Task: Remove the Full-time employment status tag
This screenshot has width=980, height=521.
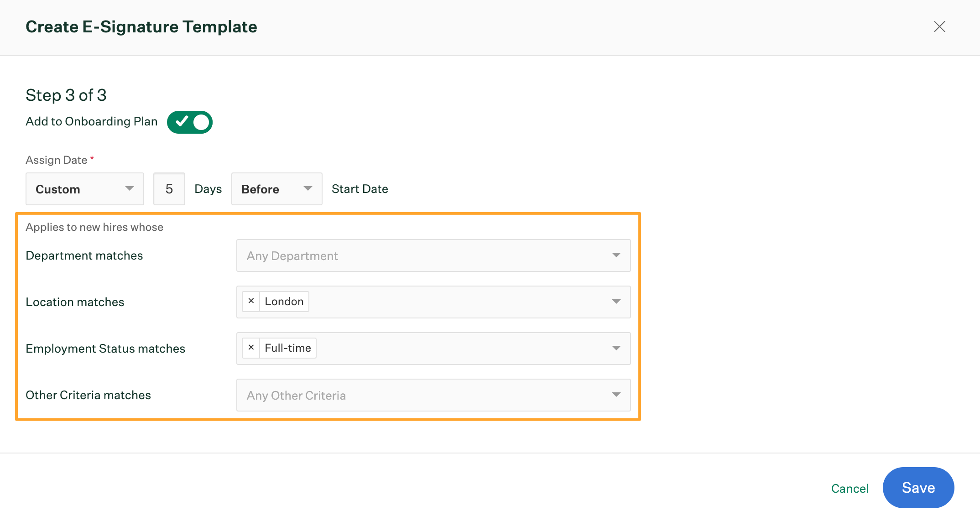Action: 251,348
